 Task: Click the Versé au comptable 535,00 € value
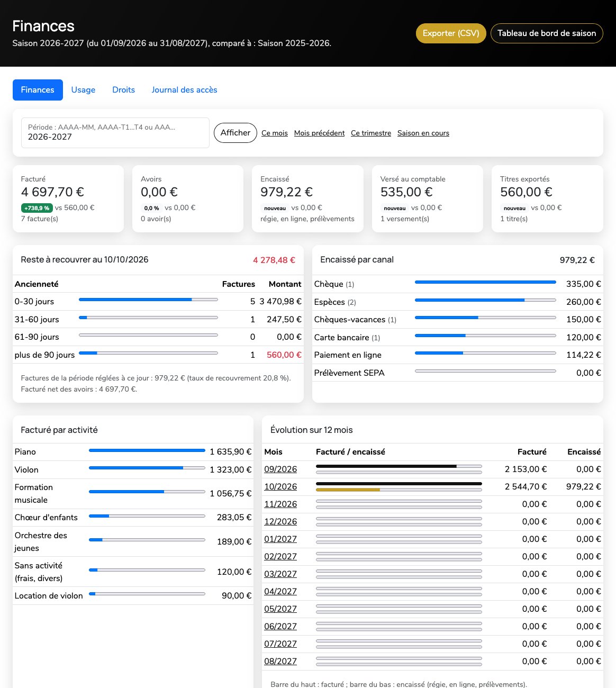click(x=406, y=192)
